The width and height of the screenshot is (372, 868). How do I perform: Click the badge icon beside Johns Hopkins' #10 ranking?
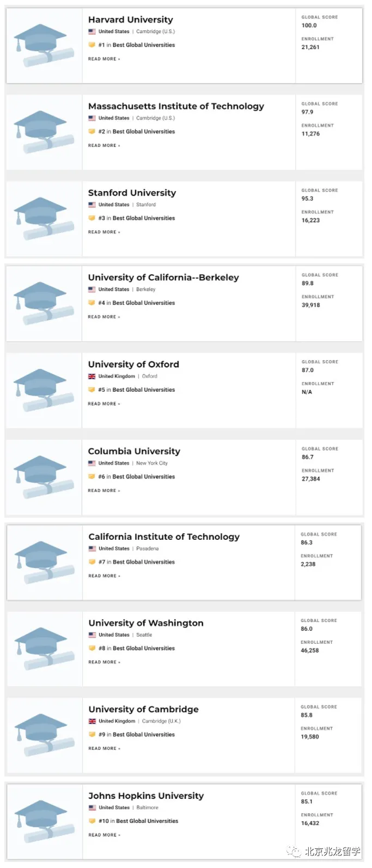coord(92,821)
